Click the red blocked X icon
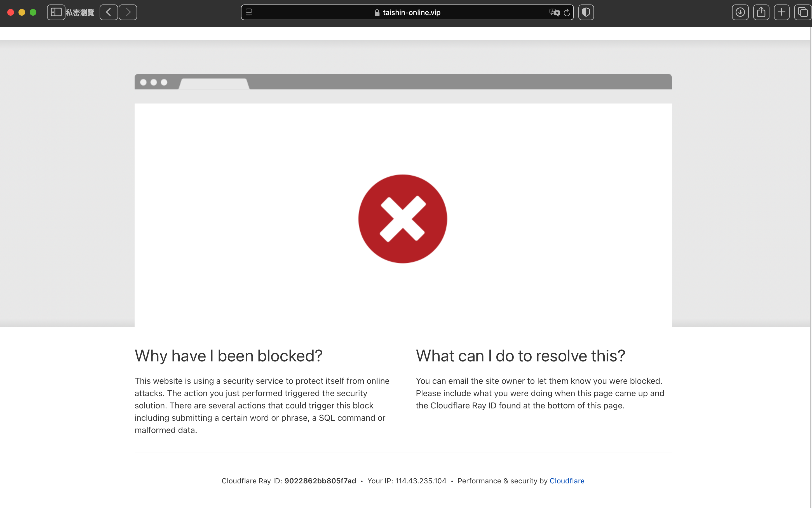Image resolution: width=812 pixels, height=508 pixels. click(402, 219)
